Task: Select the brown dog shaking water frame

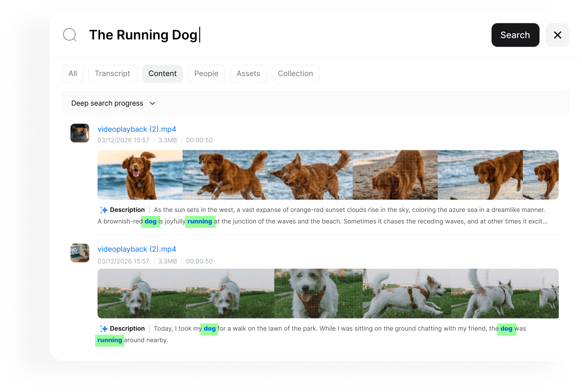Action: point(310,175)
